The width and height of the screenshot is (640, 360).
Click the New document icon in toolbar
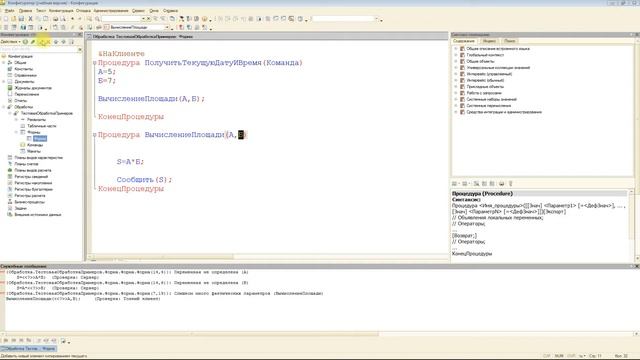pos(6,19)
